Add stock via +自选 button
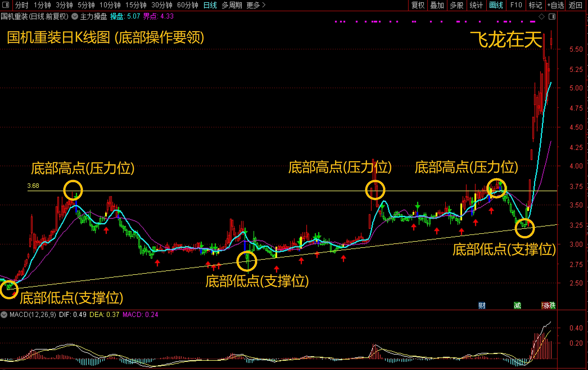The height and width of the screenshot is (370, 588). 555,5
